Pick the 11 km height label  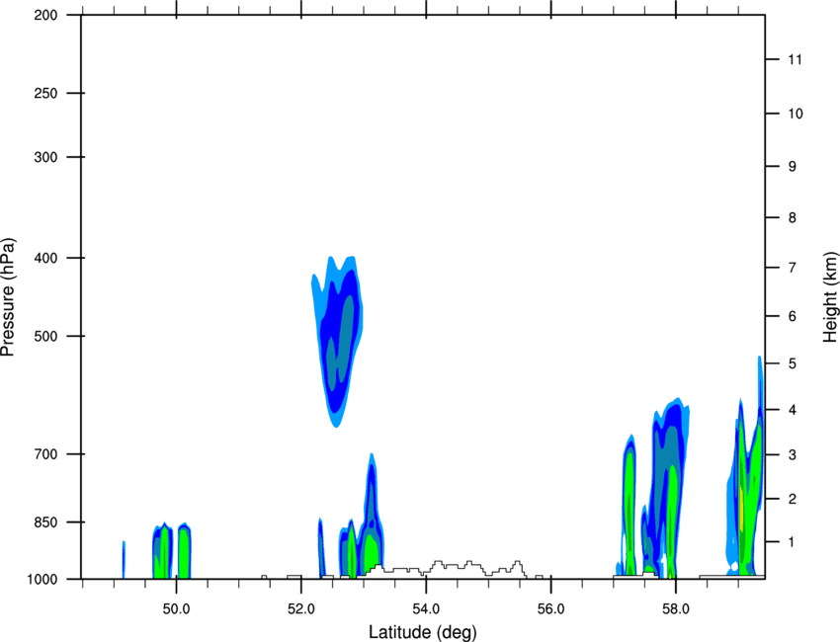click(795, 59)
